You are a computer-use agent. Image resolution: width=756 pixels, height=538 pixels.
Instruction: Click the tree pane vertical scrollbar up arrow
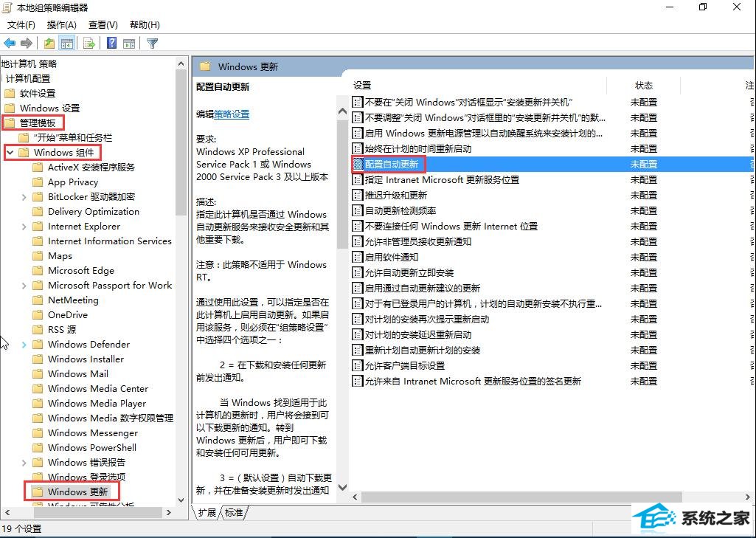tap(181, 63)
